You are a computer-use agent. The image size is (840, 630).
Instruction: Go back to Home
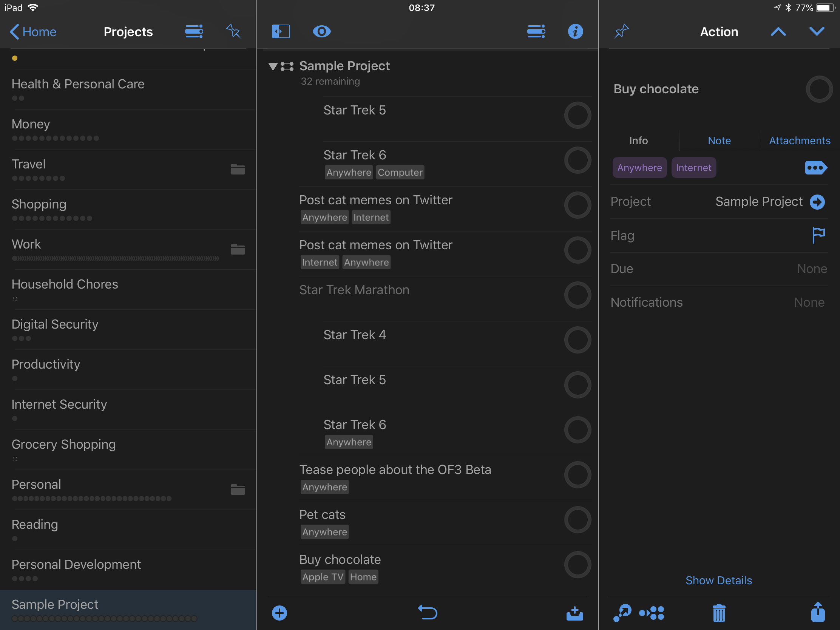(x=33, y=31)
